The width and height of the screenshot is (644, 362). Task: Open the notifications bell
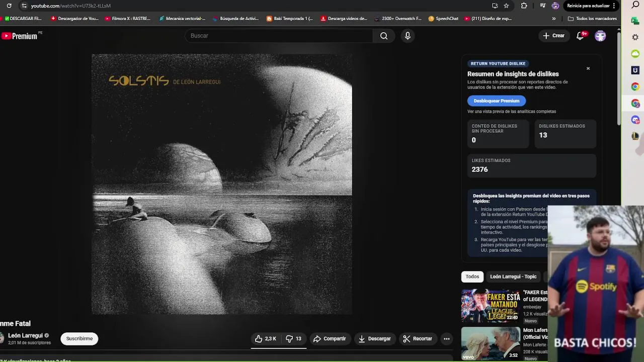(x=580, y=36)
